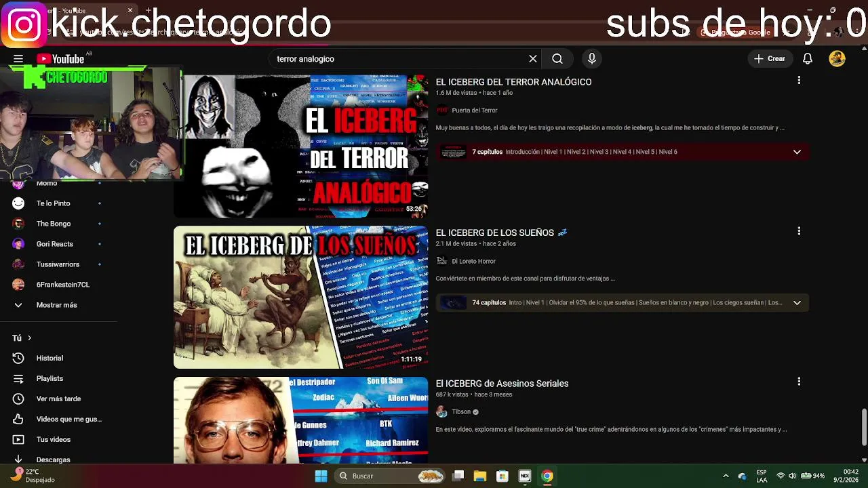
Task: Clear the search box with the X icon
Action: [x=533, y=59]
